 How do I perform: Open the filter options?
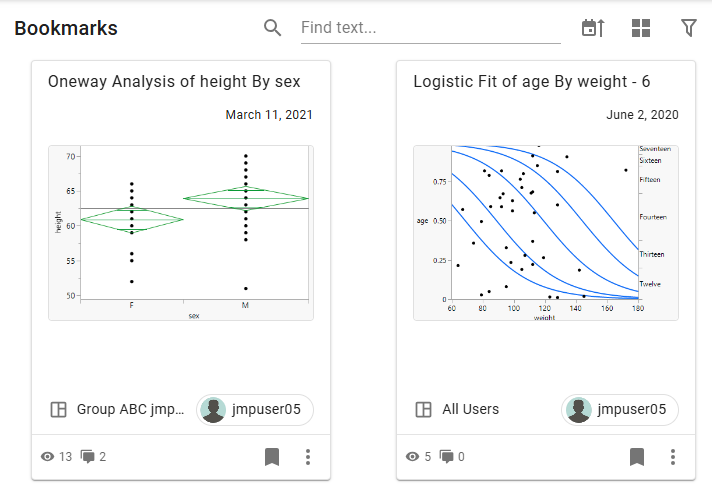pyautogui.click(x=689, y=28)
